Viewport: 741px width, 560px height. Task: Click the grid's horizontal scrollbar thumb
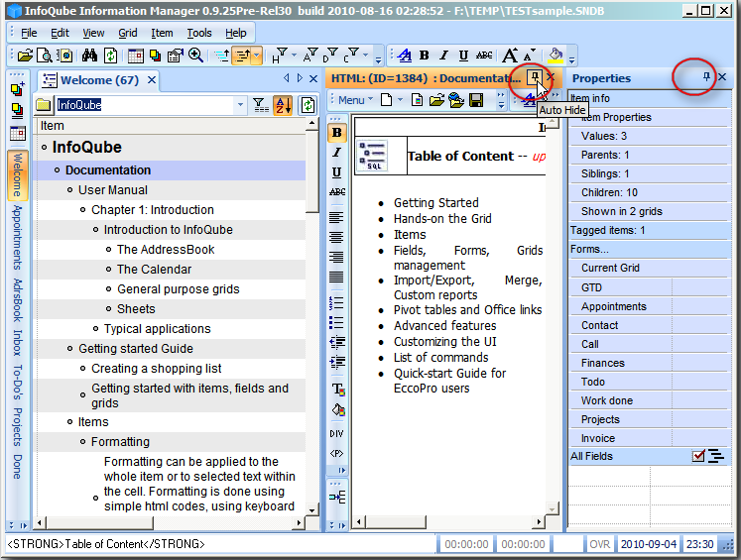100,522
